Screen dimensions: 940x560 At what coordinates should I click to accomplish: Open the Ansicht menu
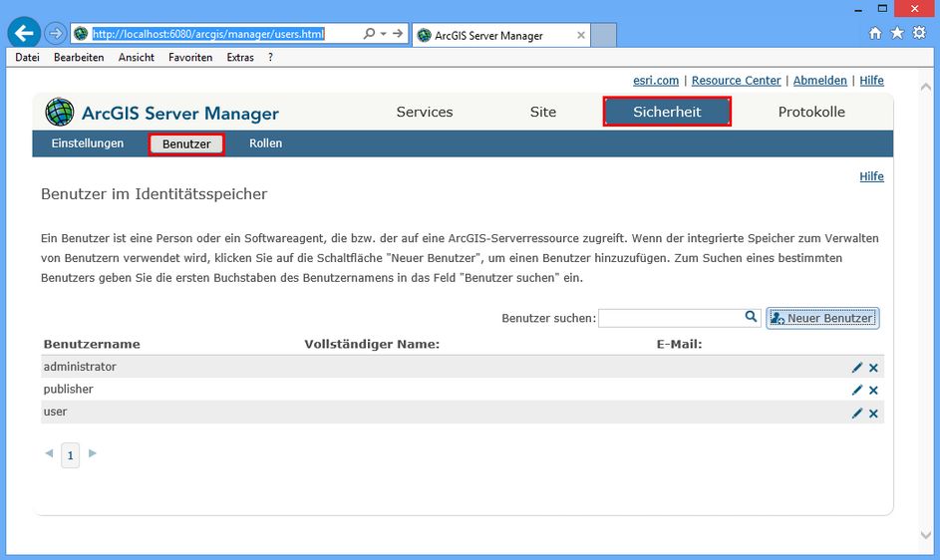tap(137, 58)
